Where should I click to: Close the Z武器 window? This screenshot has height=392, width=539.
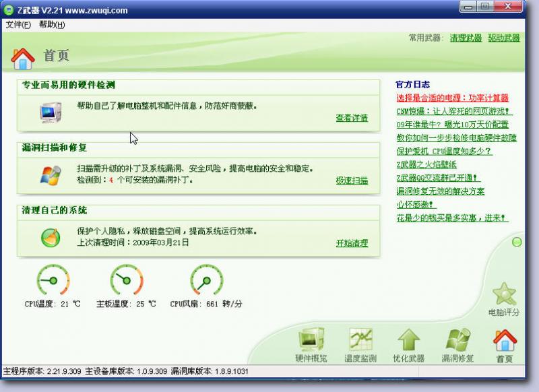508,7
